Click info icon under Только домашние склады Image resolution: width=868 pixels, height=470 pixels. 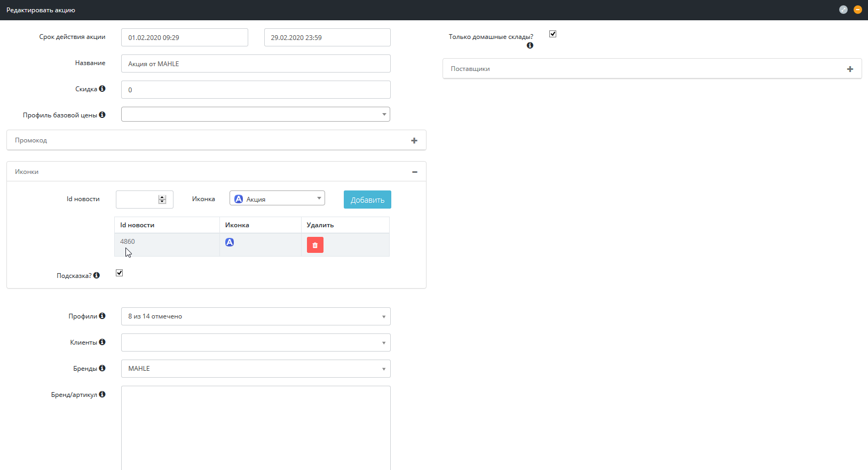530,45
